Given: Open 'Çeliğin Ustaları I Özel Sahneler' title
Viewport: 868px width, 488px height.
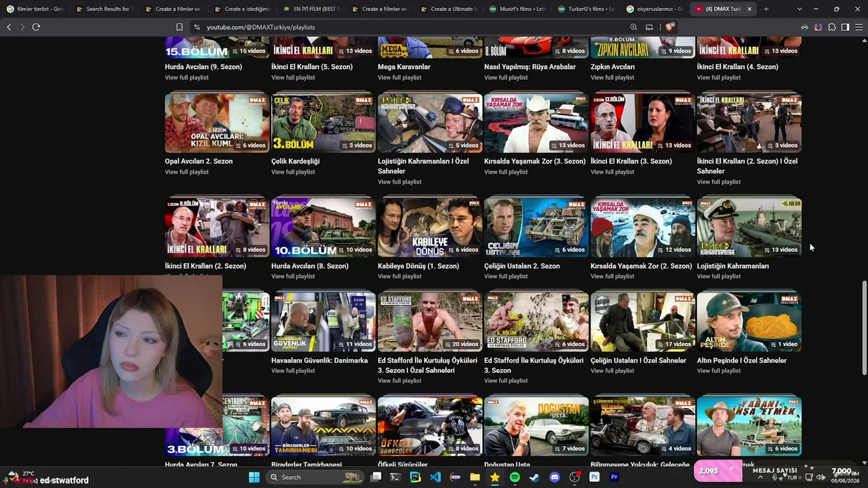Looking at the screenshot, I should coord(638,361).
